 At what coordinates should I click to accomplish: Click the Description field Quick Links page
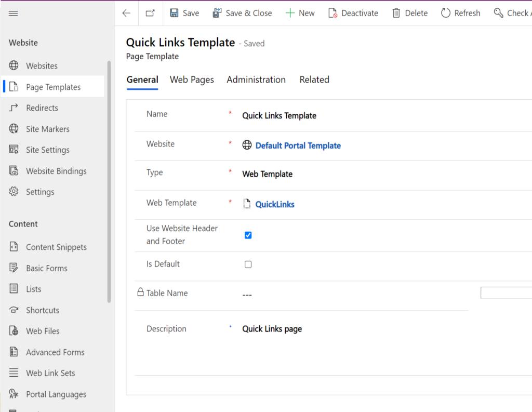[x=272, y=329]
